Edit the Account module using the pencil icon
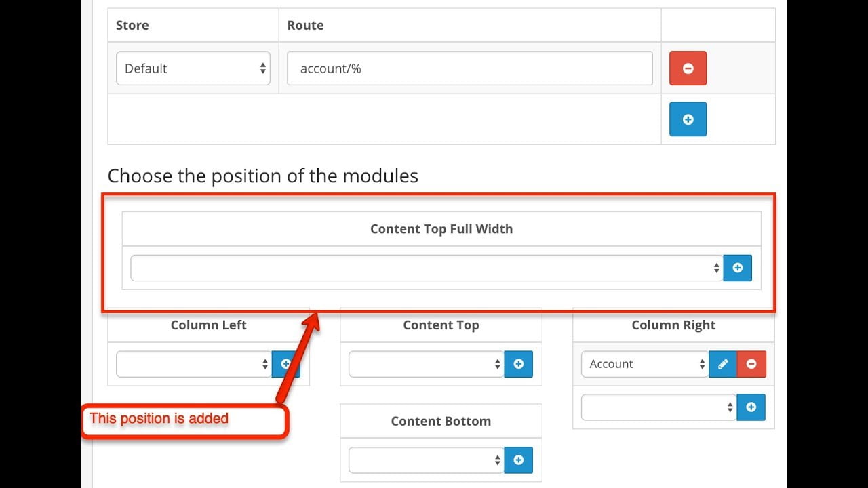This screenshot has height=488, width=868. coord(722,364)
